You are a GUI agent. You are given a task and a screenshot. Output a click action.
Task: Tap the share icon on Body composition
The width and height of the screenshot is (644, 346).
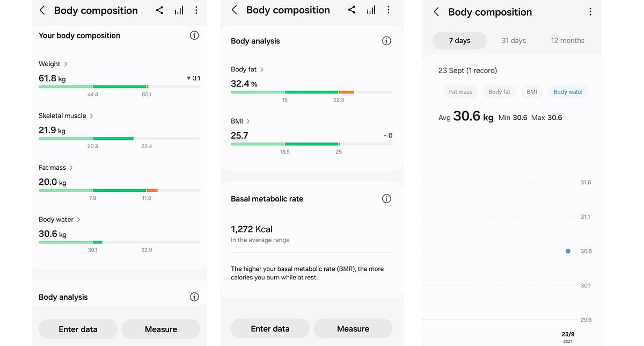(x=159, y=10)
